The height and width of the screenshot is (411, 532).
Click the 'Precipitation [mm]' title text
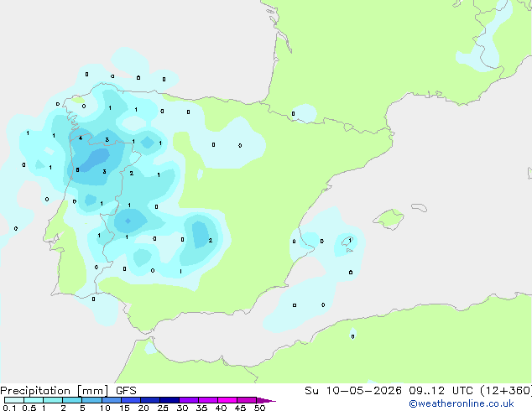click(55, 391)
